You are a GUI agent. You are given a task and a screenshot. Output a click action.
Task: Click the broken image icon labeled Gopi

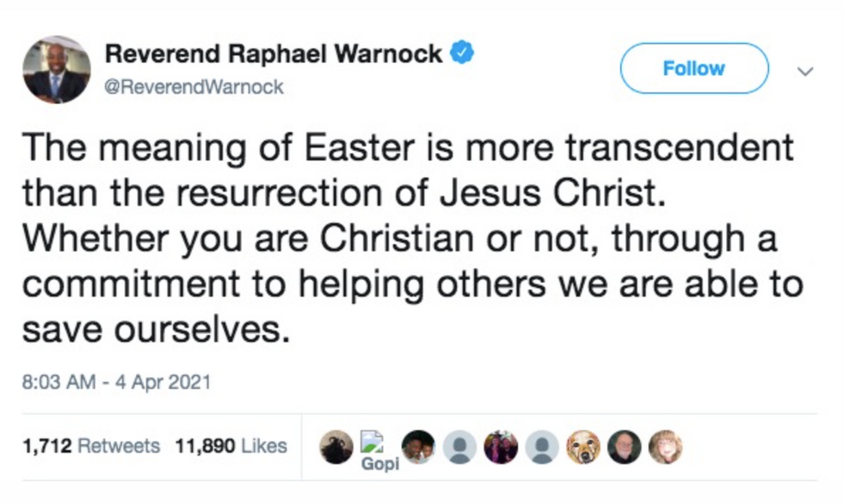tap(373, 441)
